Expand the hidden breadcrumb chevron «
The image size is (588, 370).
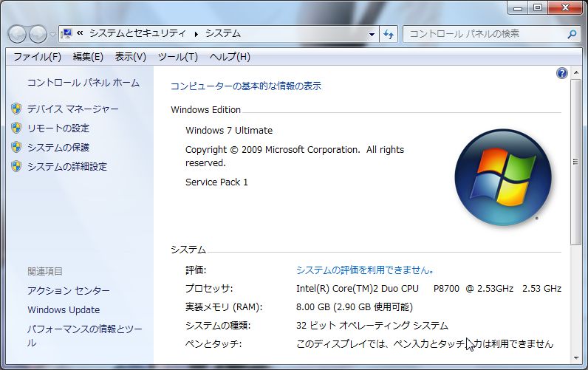tap(80, 33)
